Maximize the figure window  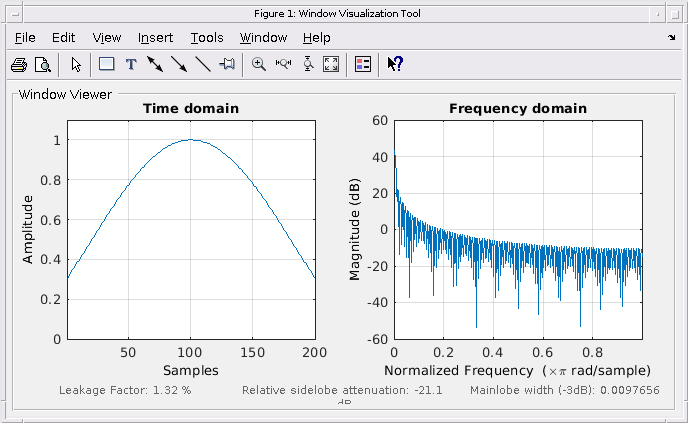pos(675,14)
